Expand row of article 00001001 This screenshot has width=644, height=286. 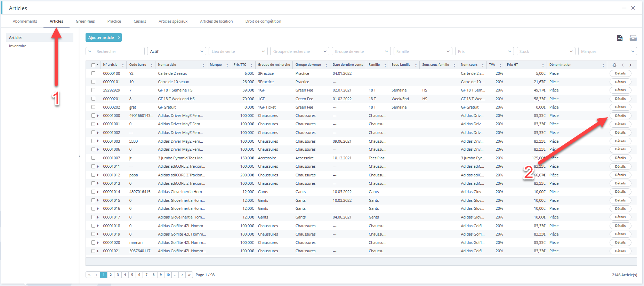(x=98, y=124)
